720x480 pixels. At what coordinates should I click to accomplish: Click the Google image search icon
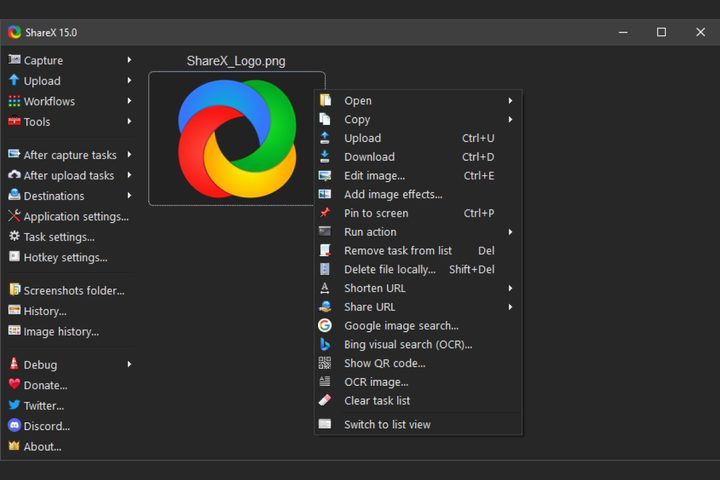tap(325, 326)
